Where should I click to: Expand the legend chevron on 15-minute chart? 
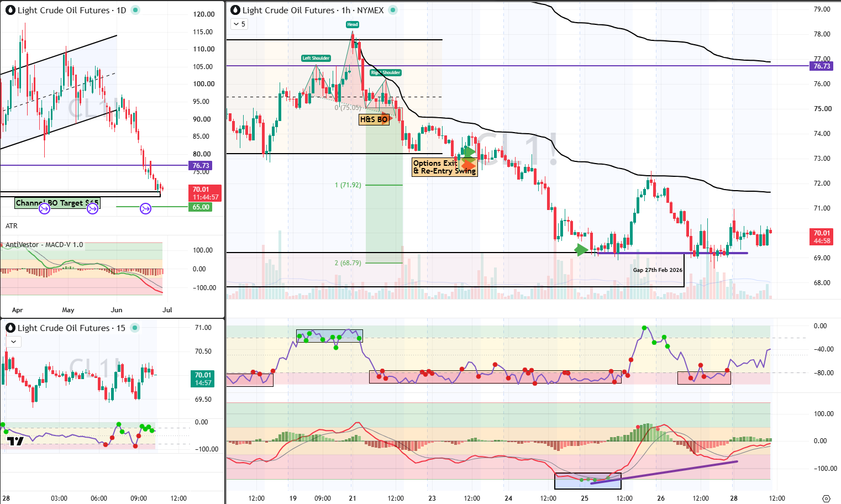click(x=13, y=342)
